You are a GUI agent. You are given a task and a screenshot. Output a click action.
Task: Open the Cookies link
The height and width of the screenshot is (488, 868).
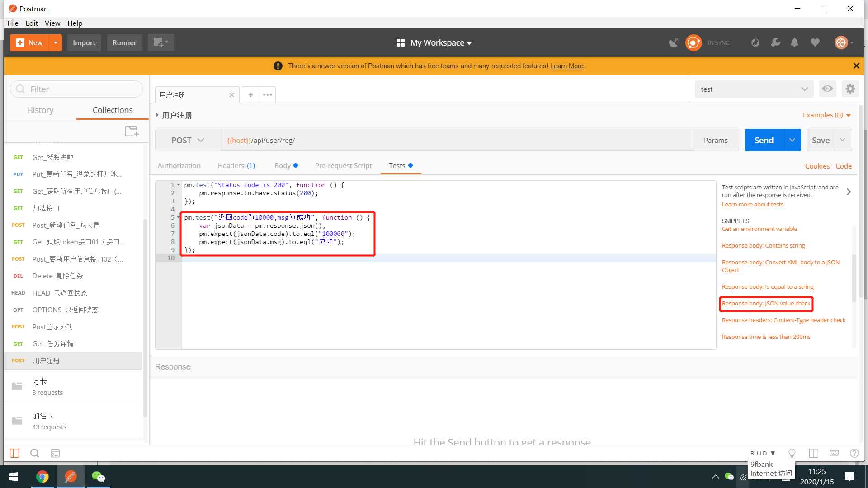817,166
